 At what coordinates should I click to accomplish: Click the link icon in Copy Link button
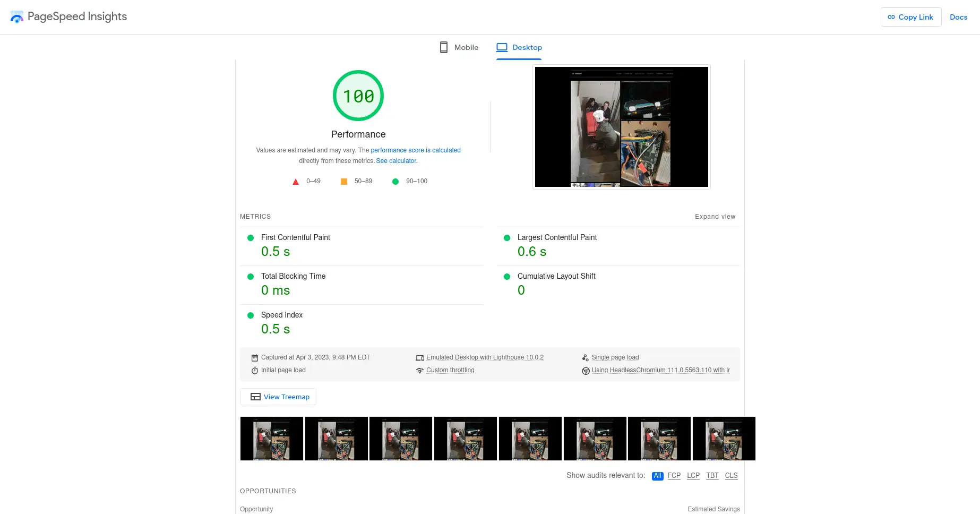[x=891, y=17]
